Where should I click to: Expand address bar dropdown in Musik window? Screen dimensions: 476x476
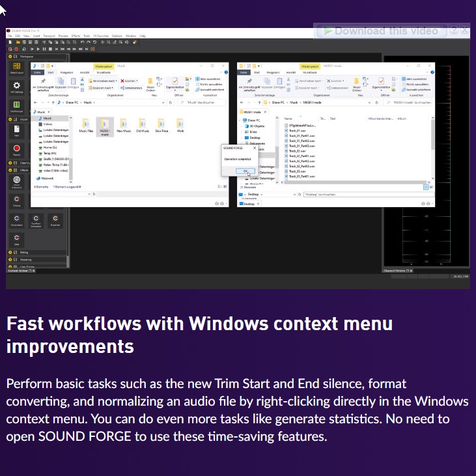tap(163, 103)
